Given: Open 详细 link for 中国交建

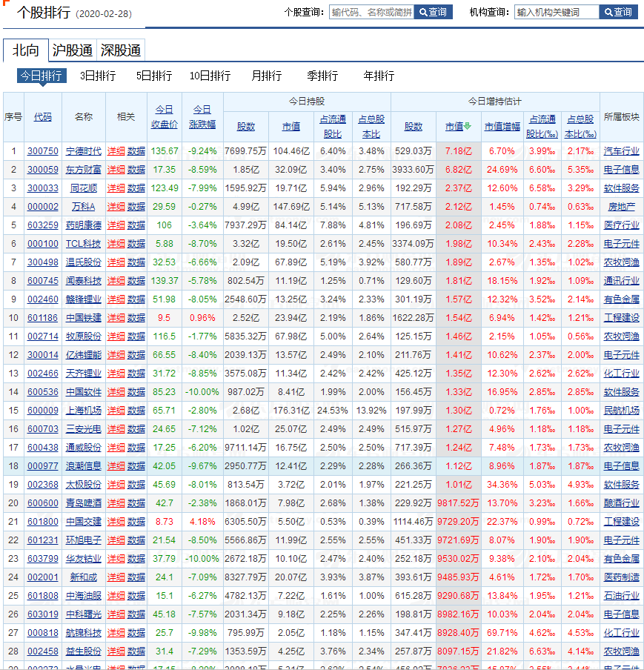Looking at the screenshot, I should [116, 521].
